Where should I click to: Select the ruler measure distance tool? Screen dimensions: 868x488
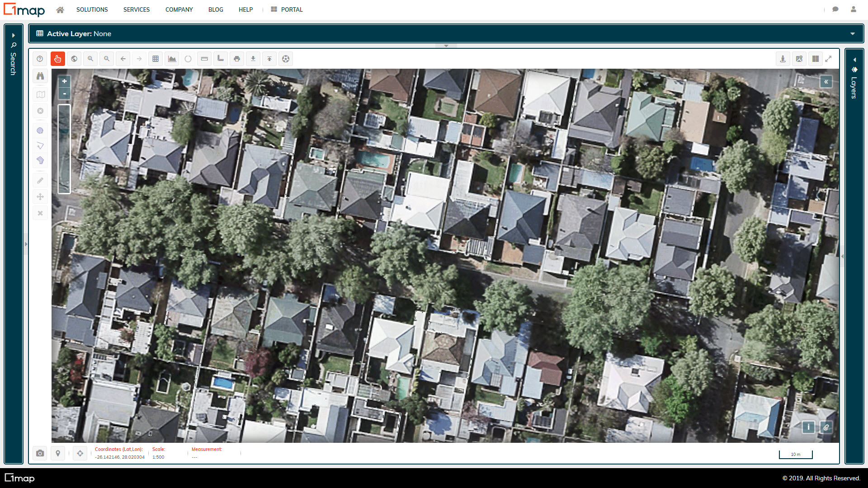tap(204, 59)
